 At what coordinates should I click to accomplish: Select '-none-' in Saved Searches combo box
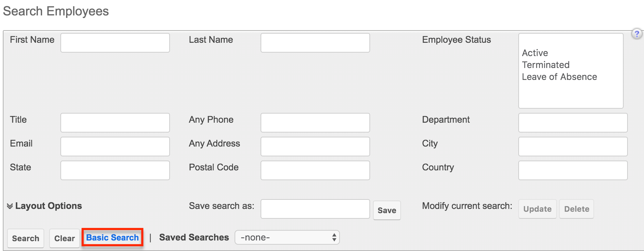[287, 237]
